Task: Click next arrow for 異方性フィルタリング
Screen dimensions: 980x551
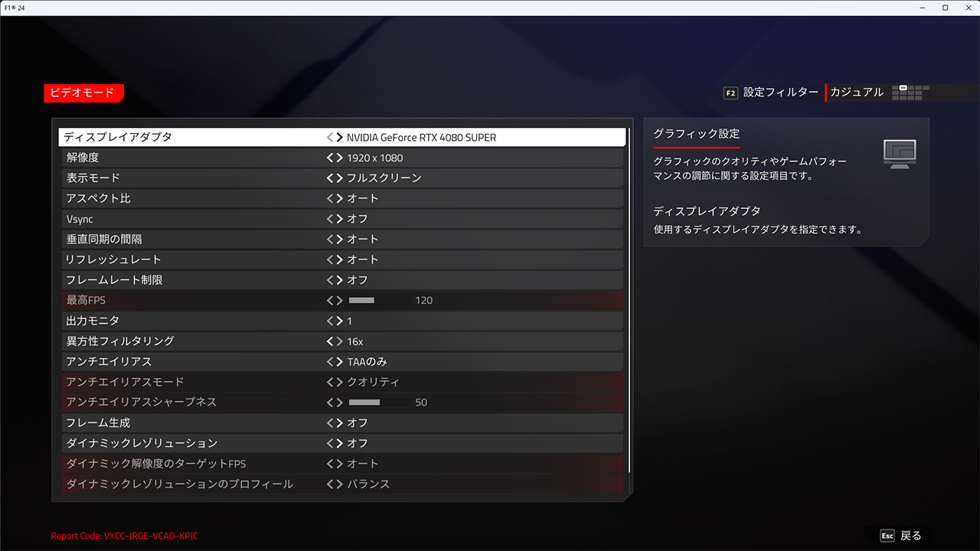Action: click(339, 341)
